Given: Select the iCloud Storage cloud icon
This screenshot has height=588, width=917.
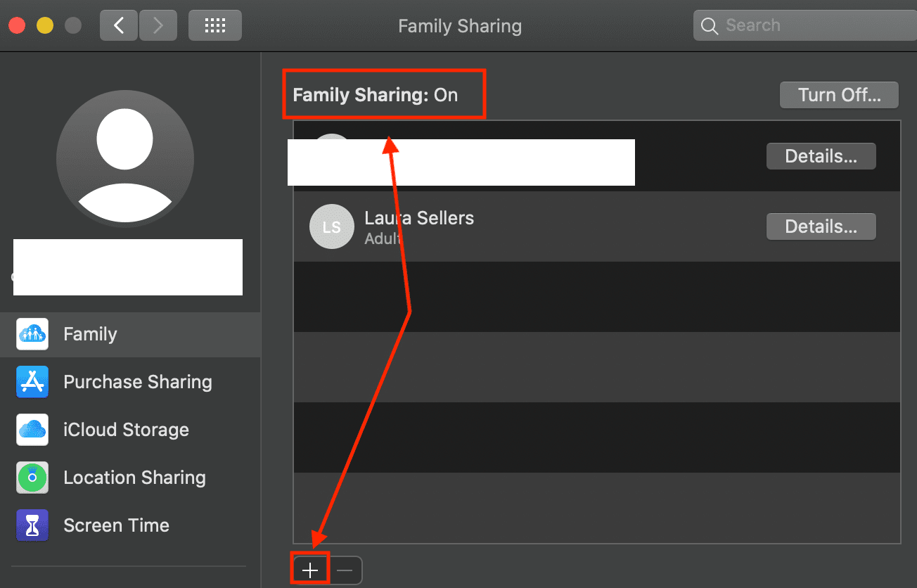Looking at the screenshot, I should pos(32,430).
